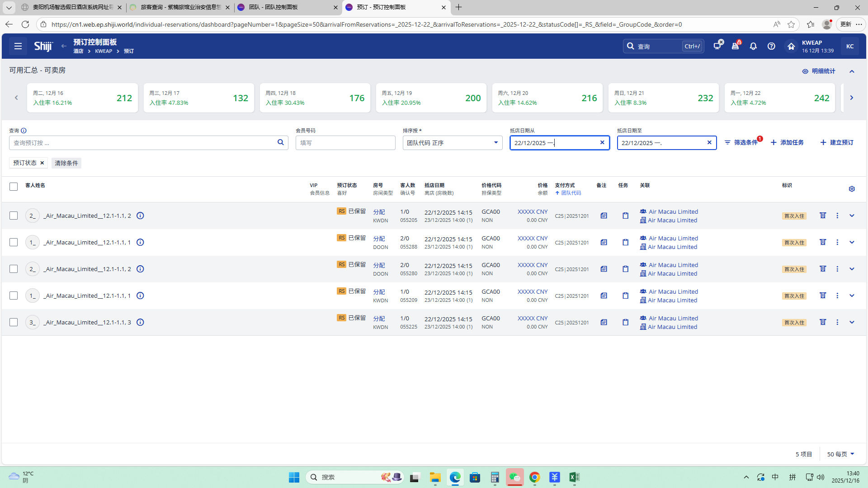Viewport: 868px width, 488px height.
Task: Open task clipboard icon for second reservation
Action: (x=625, y=243)
